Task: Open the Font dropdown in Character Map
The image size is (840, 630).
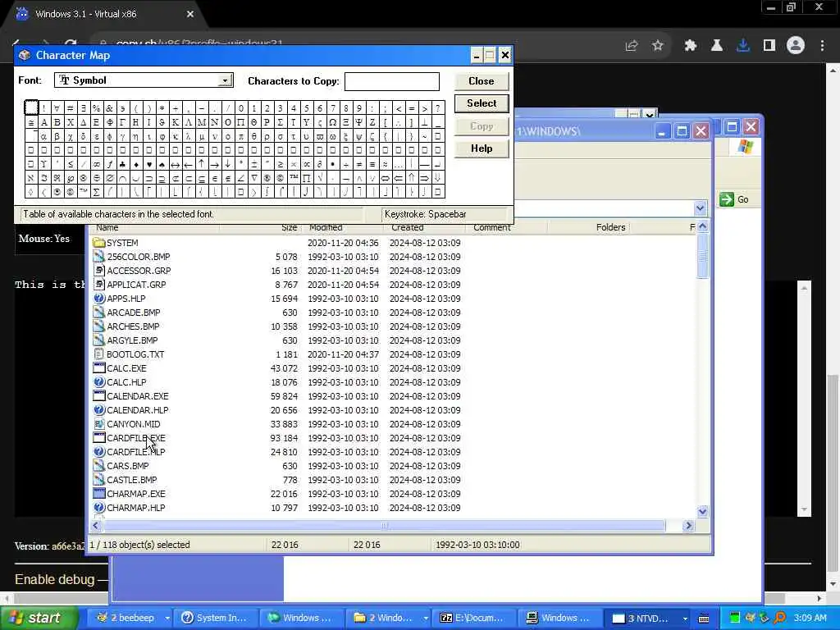Action: click(x=226, y=80)
